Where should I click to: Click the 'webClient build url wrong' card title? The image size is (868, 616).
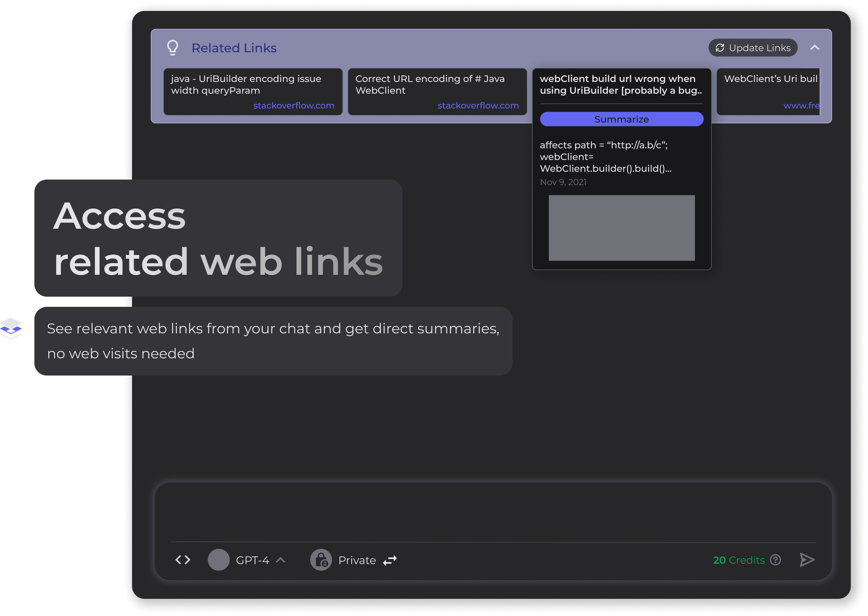(621, 84)
